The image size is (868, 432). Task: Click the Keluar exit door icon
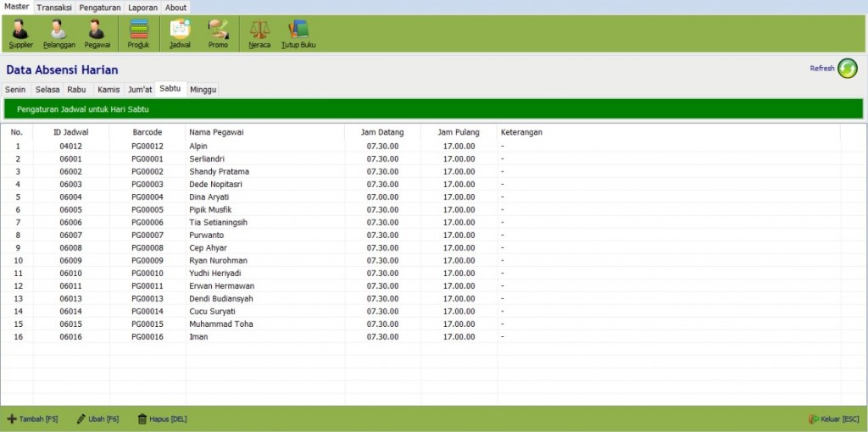(814, 419)
